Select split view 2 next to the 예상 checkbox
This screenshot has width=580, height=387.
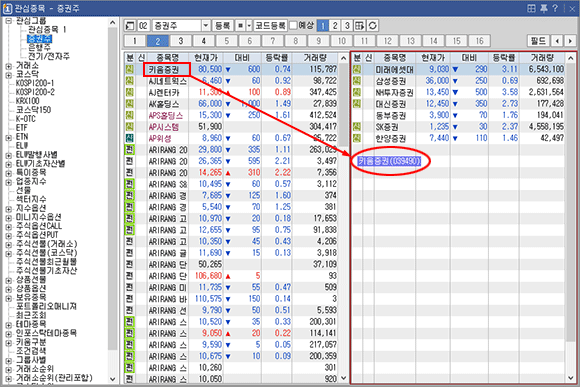(x=335, y=26)
